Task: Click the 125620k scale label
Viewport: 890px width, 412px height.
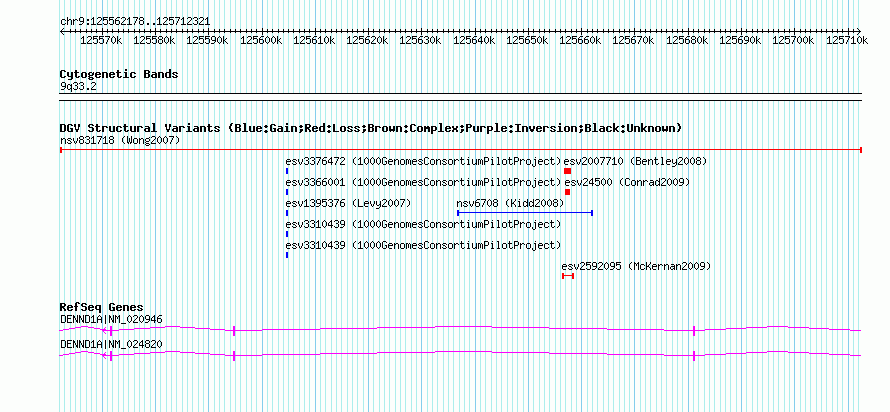Action: click(368, 40)
